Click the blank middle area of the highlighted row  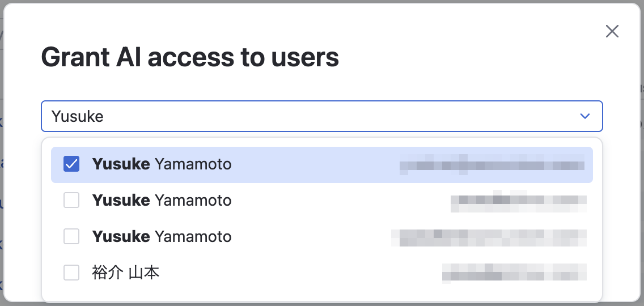(x=315, y=165)
